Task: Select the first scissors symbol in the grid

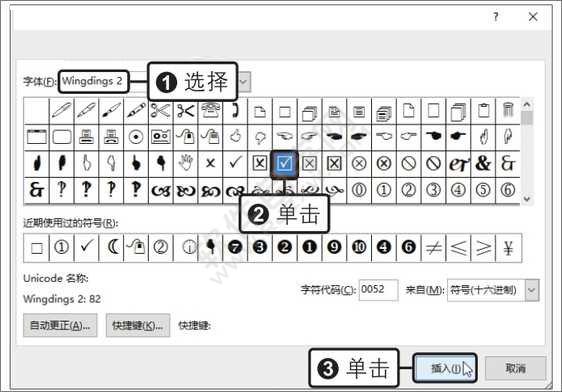Action: (x=161, y=110)
